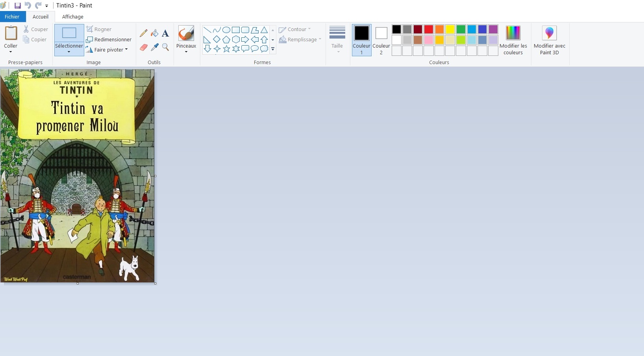Select the Fill bucket tool

click(155, 33)
